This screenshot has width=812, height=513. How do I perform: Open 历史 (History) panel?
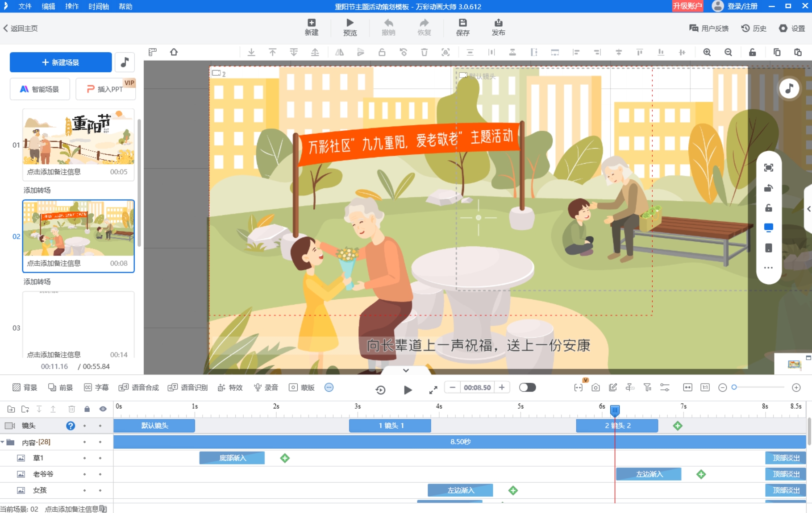point(754,28)
